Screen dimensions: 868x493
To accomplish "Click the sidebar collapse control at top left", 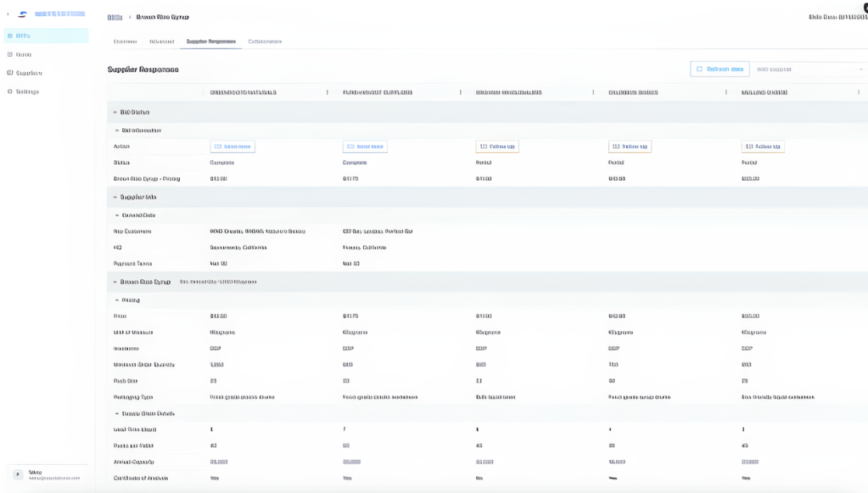I will pos(6,14).
